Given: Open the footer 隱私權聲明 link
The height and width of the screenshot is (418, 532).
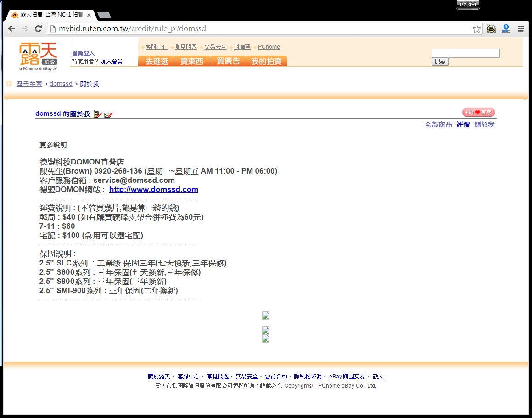Looking at the screenshot, I should (308, 377).
